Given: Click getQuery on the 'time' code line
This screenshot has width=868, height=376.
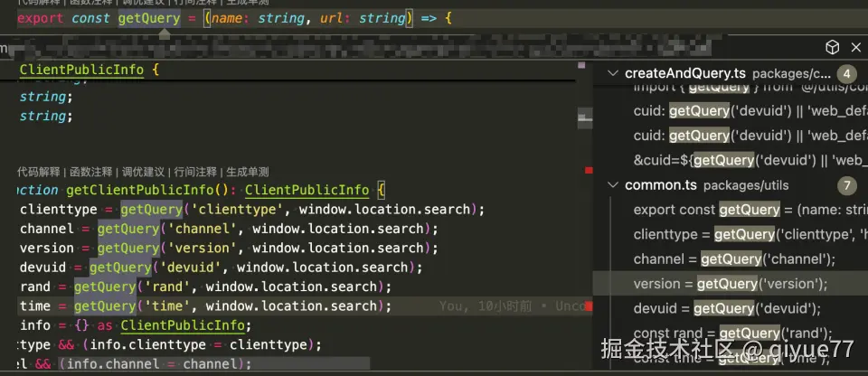Looking at the screenshot, I should point(105,306).
